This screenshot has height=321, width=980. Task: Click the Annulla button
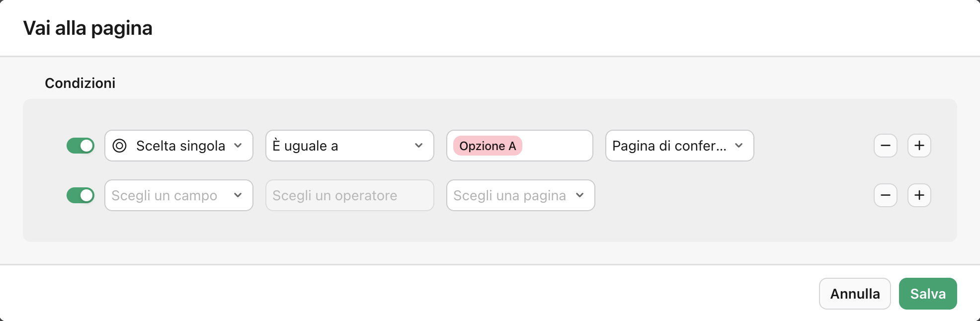coord(855,293)
